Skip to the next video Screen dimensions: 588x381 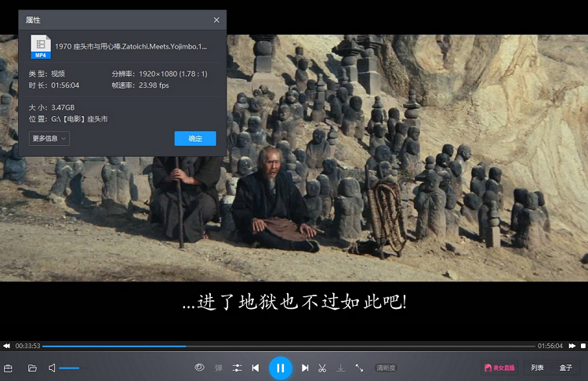[305, 368]
